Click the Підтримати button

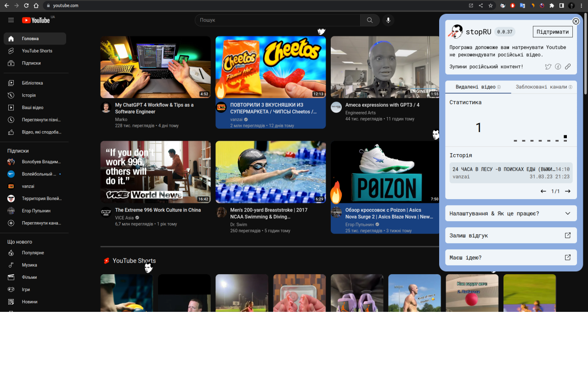(553, 32)
